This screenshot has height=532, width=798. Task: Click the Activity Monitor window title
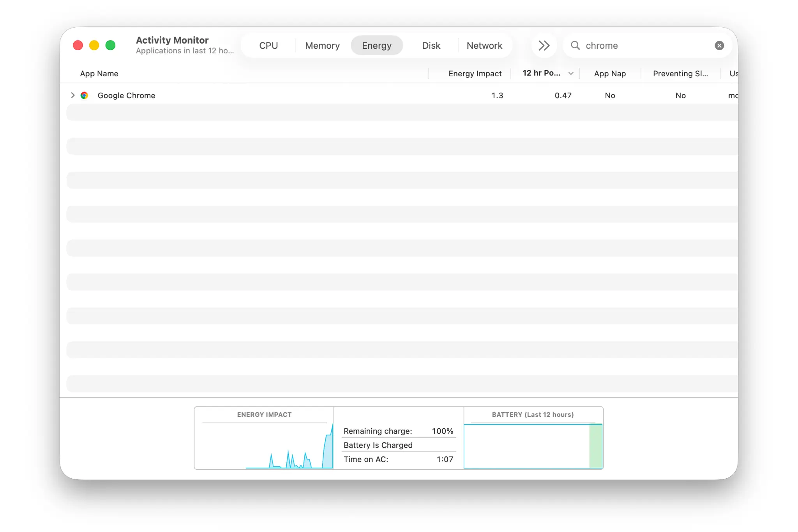(x=172, y=40)
